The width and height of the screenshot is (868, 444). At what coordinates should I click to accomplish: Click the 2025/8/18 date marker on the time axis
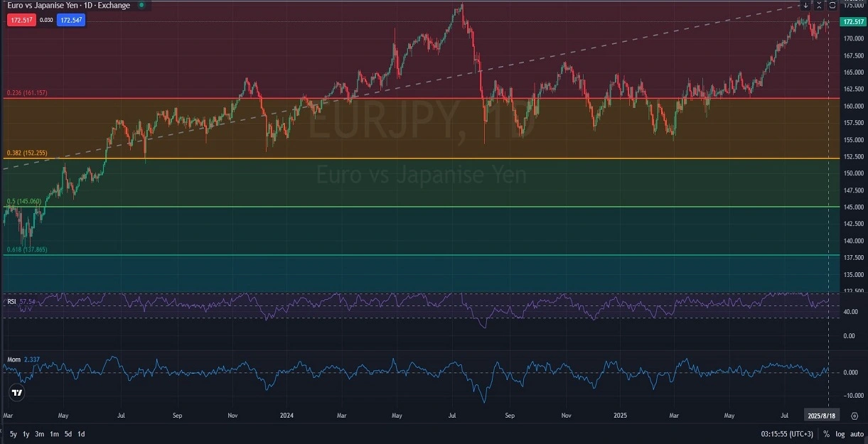coord(822,415)
